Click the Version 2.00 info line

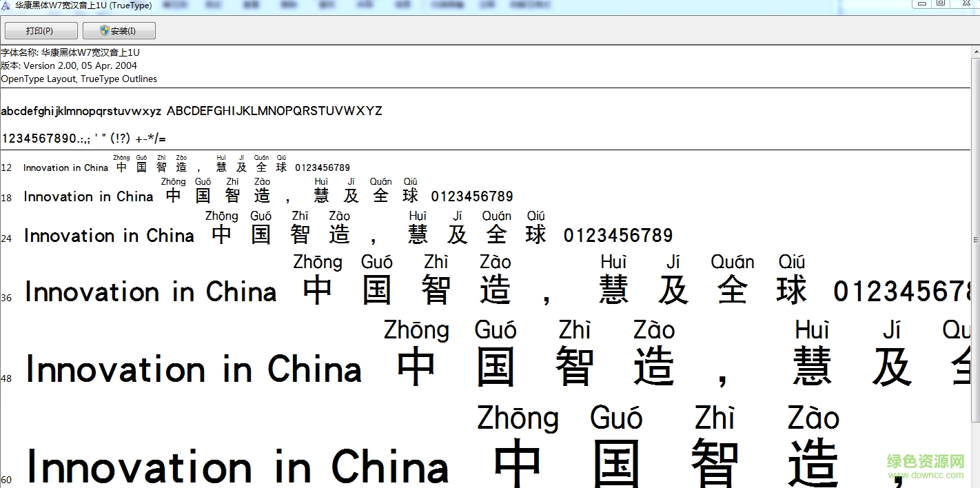point(69,65)
